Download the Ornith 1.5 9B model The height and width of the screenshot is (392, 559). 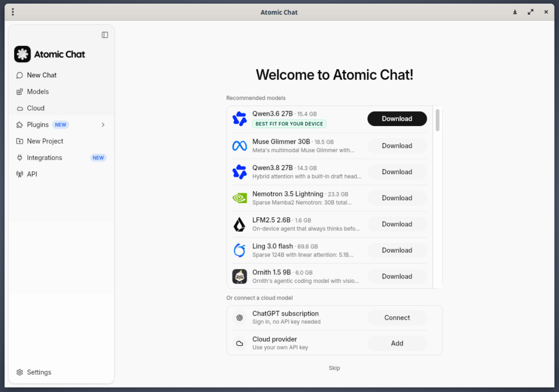tap(397, 276)
